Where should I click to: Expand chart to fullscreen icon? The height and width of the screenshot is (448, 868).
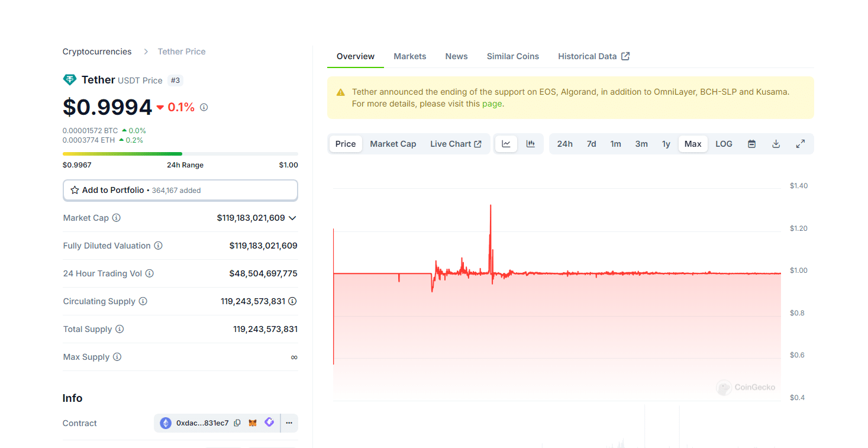801,144
